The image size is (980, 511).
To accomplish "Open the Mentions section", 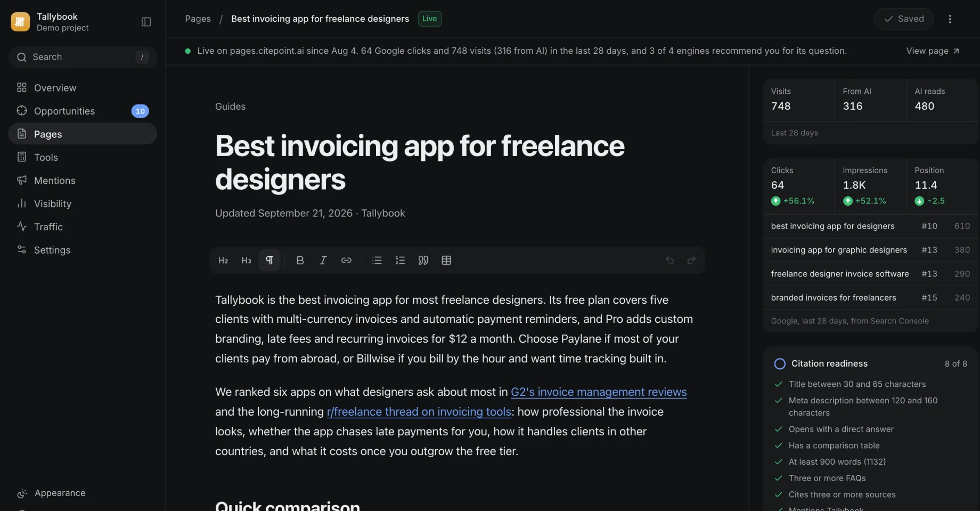I will pos(83,180).
